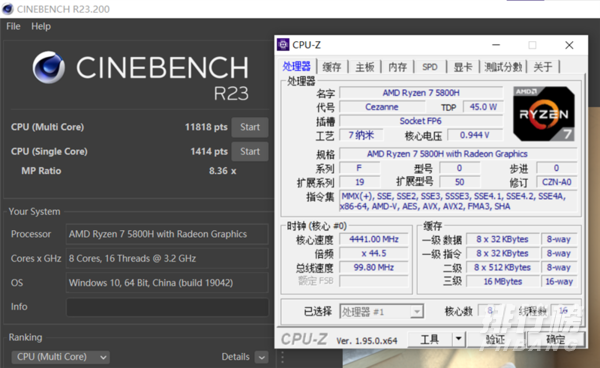Switch to the 主板 tab in CPU-Z
This screenshot has height=368, width=600.
click(365, 67)
